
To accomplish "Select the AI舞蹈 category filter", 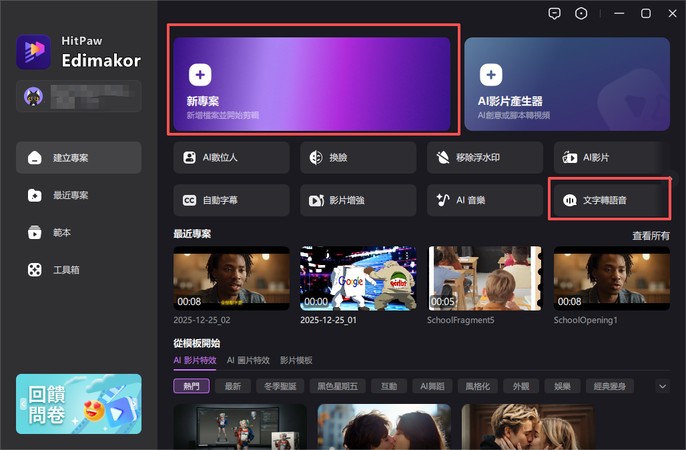I will [x=432, y=386].
